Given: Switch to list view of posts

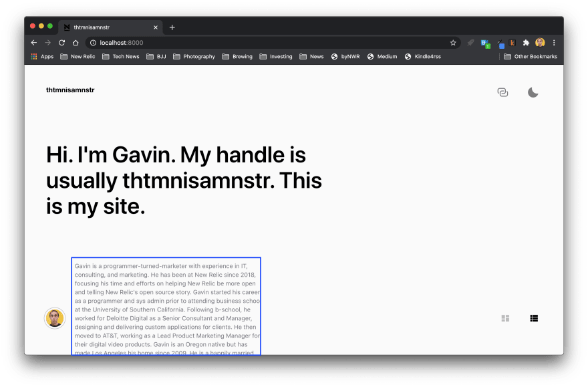Looking at the screenshot, I should pos(534,318).
